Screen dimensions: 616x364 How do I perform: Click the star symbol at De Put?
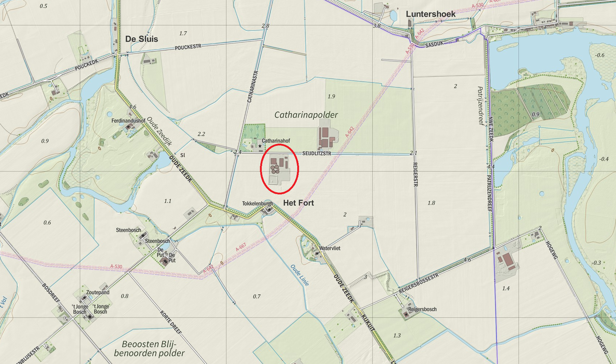click(165, 261)
